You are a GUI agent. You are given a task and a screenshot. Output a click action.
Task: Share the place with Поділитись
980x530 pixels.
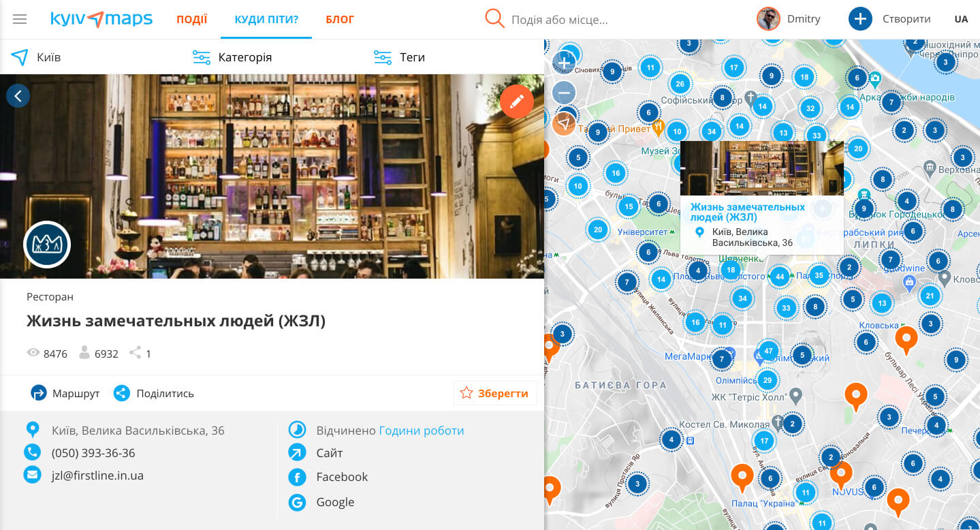(x=154, y=393)
